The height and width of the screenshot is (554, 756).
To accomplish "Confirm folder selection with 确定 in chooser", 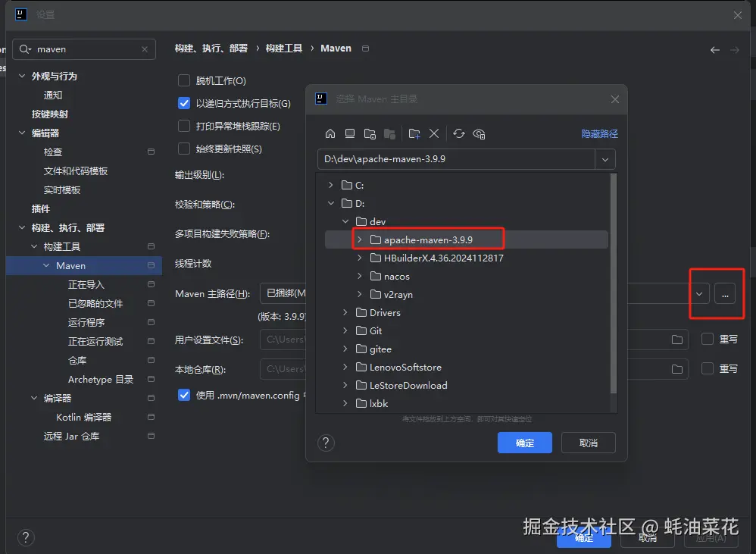I will (524, 443).
